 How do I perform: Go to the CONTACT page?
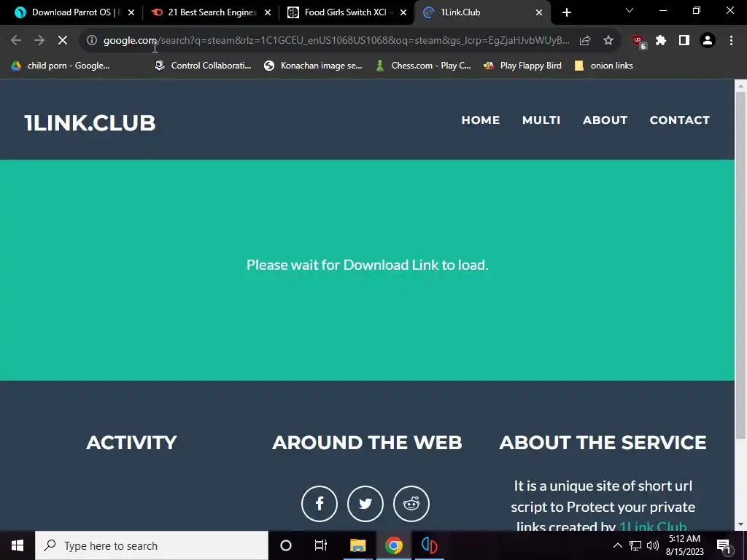[680, 120]
